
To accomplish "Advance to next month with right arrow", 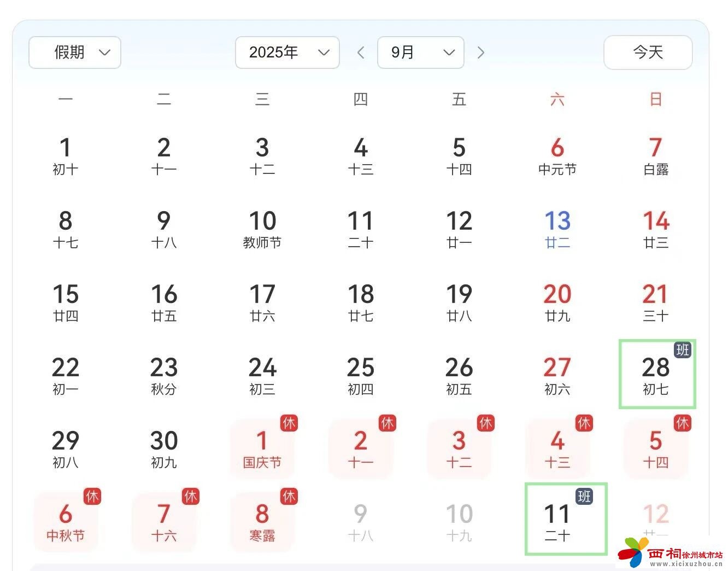I will [481, 53].
